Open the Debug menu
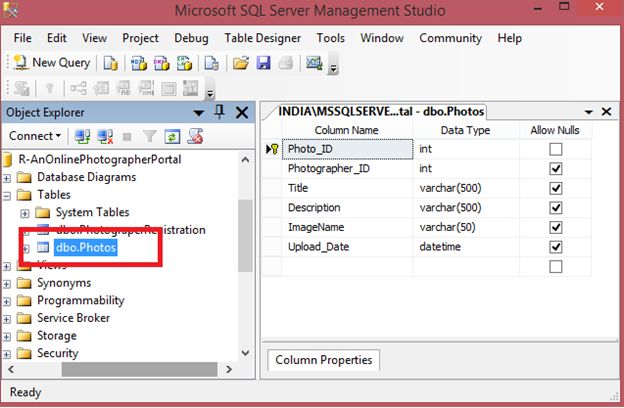The width and height of the screenshot is (624, 408). pos(191,38)
